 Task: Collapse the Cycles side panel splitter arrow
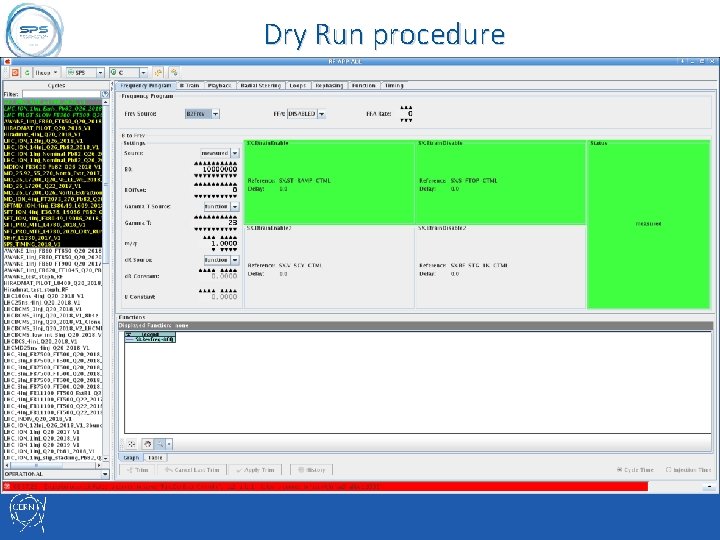click(112, 84)
